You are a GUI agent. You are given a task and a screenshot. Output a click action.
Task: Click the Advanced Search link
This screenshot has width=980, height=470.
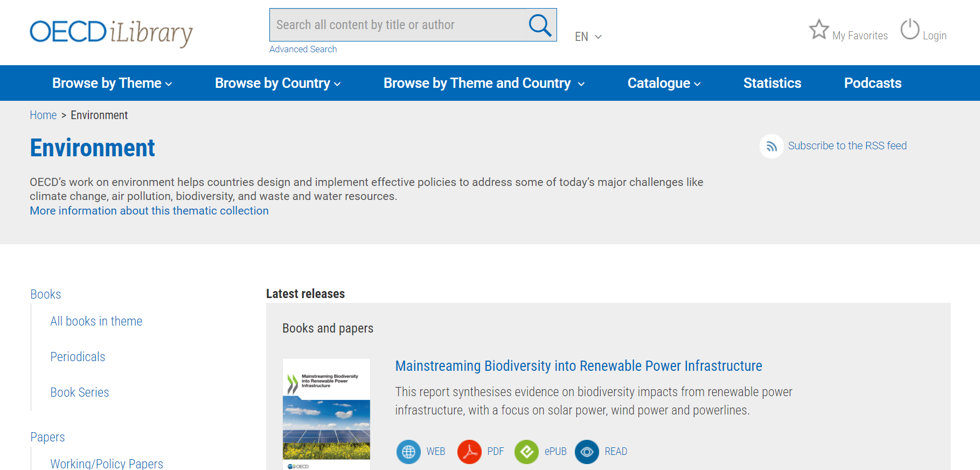coord(303,49)
